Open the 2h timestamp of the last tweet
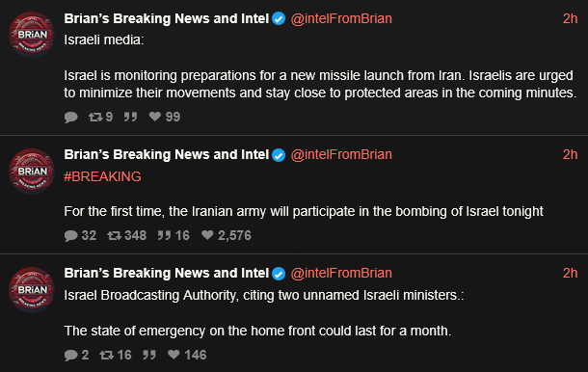 570,274
